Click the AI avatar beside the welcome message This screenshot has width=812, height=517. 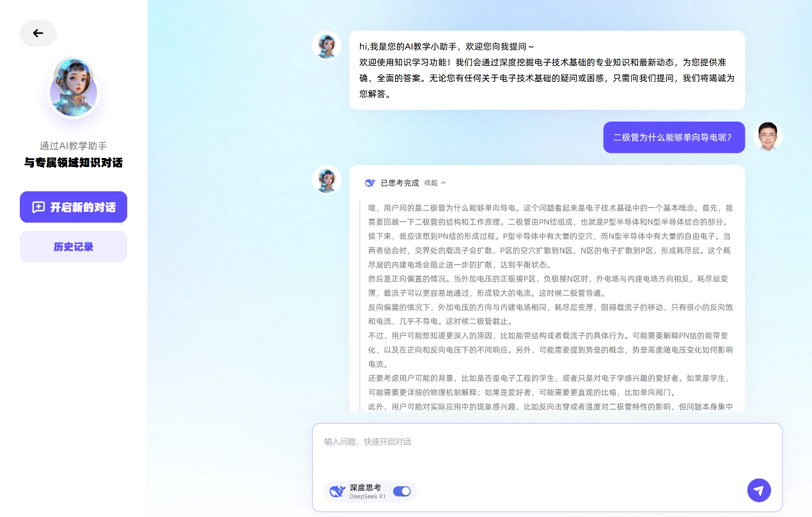(326, 45)
